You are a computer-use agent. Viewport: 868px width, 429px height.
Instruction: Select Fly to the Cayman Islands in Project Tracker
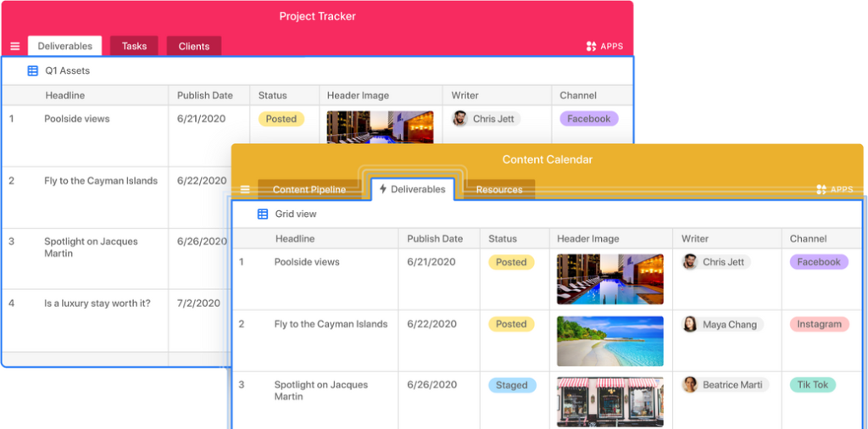point(101,181)
